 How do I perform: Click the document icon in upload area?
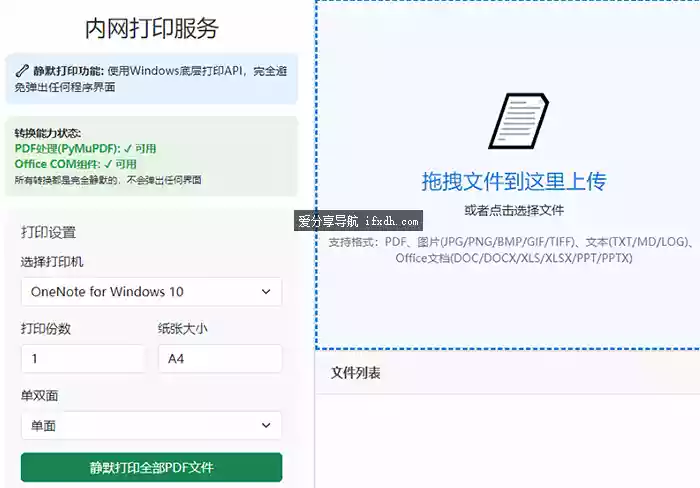point(518,121)
